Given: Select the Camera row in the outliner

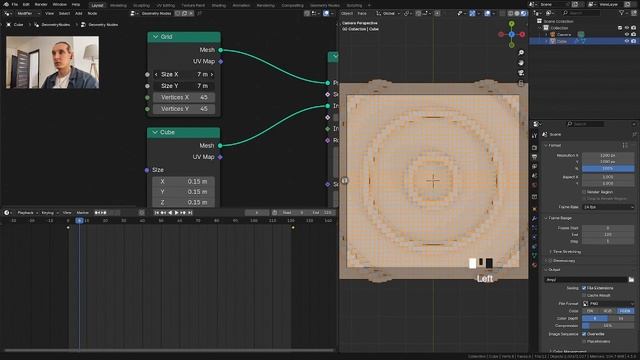Looking at the screenshot, I should click(x=584, y=35).
